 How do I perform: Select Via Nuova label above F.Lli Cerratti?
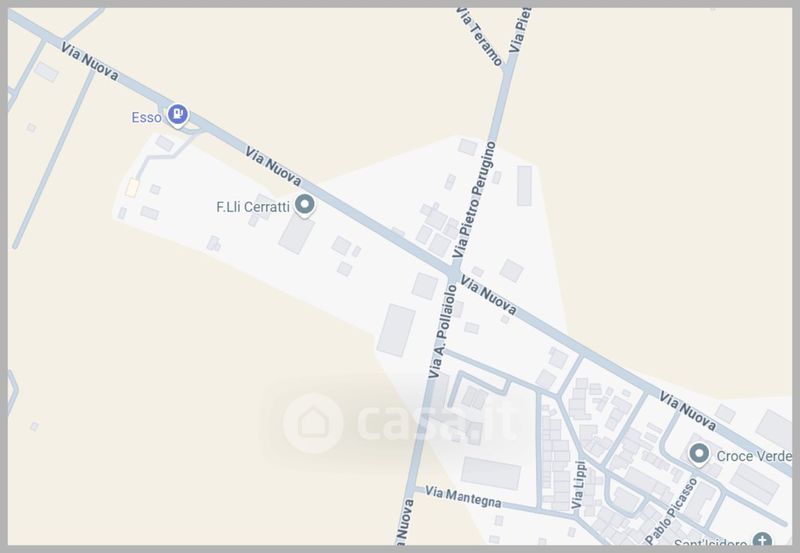(x=273, y=166)
